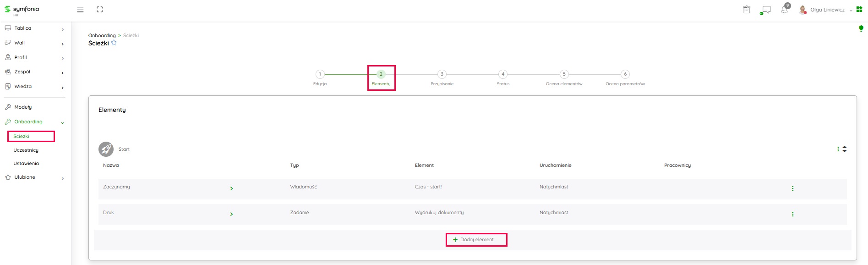
Task: Go to step 4 Status
Action: pyautogui.click(x=503, y=74)
